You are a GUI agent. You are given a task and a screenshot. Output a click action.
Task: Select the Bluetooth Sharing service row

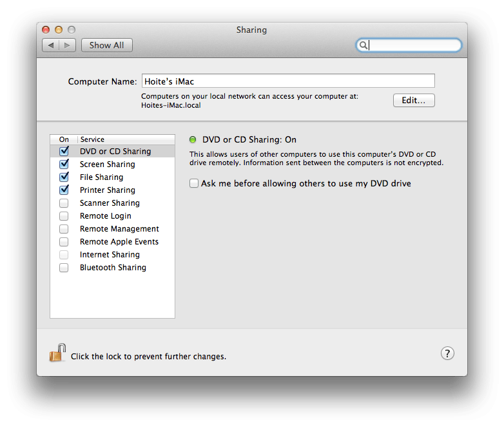pos(113,268)
